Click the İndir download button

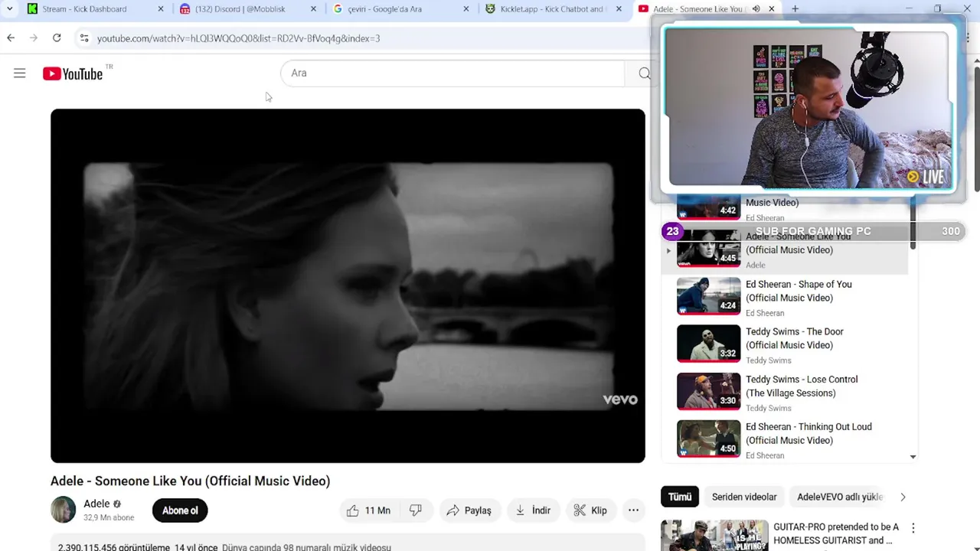tap(533, 510)
